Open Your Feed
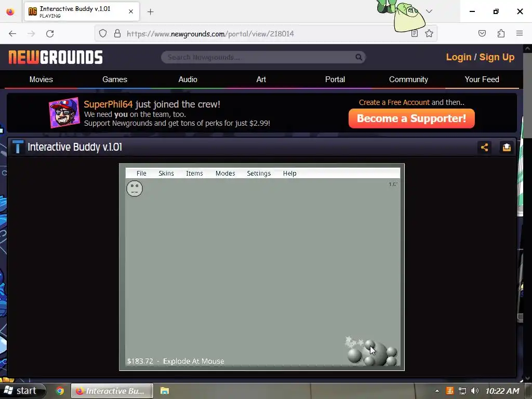532x399 pixels. pyautogui.click(x=482, y=79)
